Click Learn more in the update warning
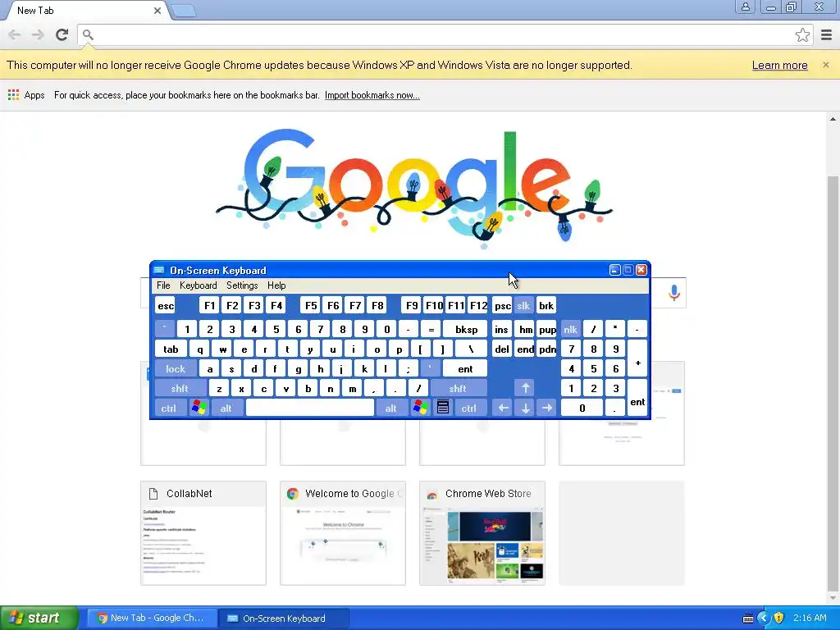The height and width of the screenshot is (630, 840). (x=779, y=65)
